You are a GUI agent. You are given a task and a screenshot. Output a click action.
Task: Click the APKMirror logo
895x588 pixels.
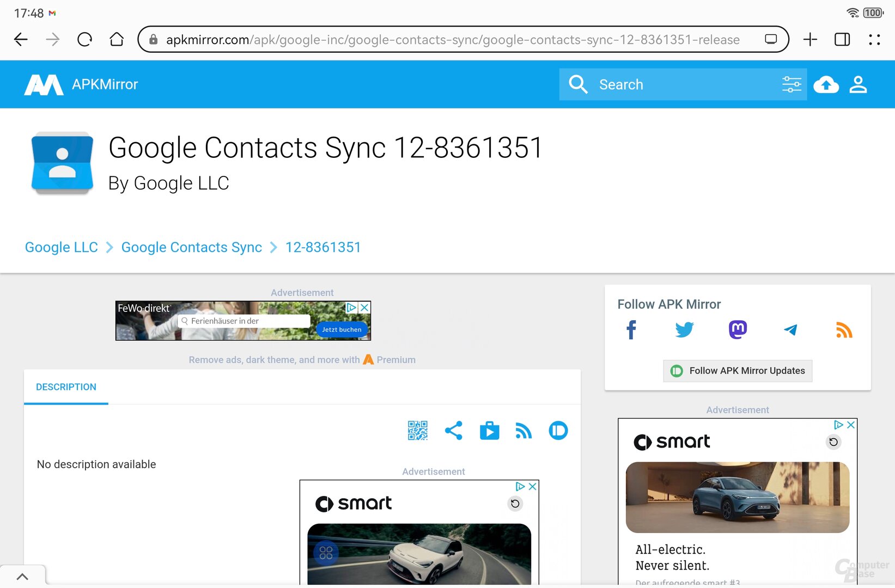[x=44, y=84]
